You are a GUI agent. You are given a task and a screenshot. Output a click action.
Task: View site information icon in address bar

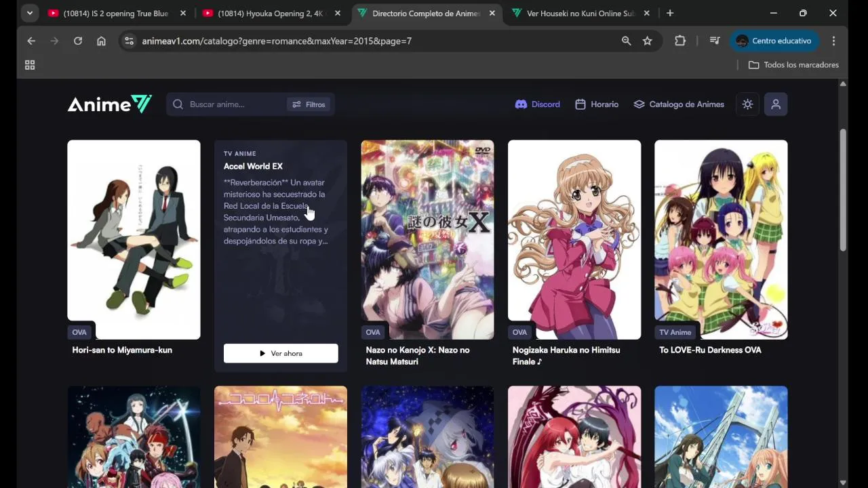click(129, 41)
